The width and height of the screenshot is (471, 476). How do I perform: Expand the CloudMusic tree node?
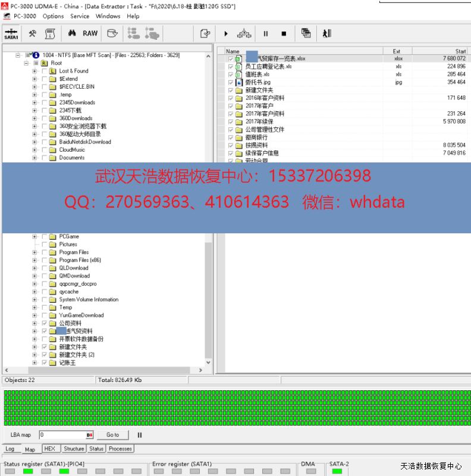34,150
